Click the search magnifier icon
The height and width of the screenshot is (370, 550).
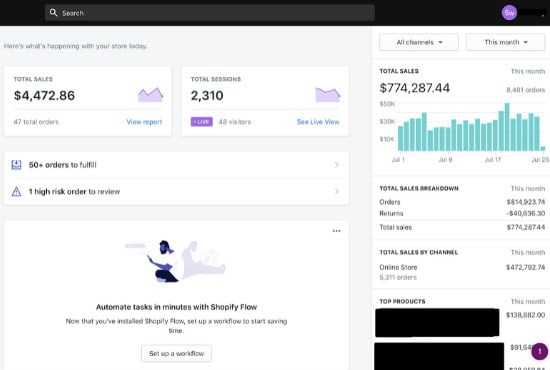[x=53, y=13]
